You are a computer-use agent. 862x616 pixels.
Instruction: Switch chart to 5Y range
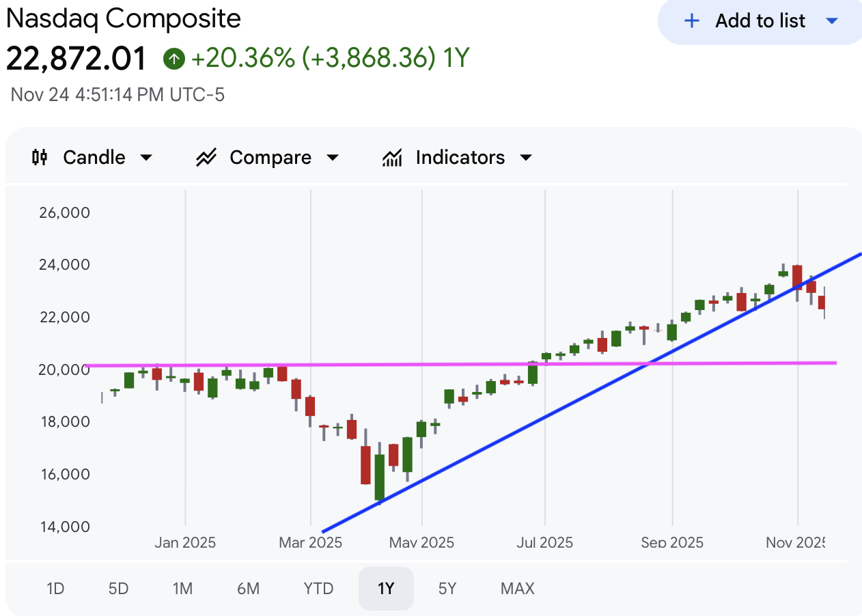point(447,589)
